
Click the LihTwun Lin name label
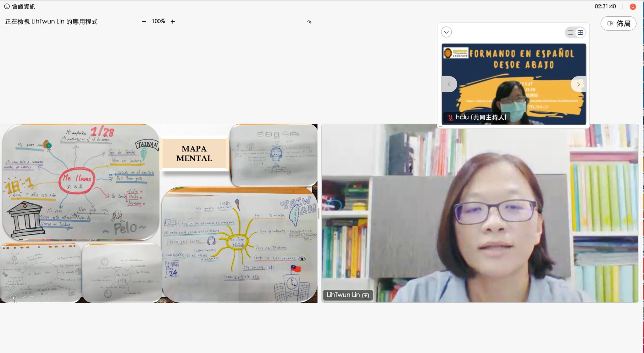pyautogui.click(x=343, y=295)
